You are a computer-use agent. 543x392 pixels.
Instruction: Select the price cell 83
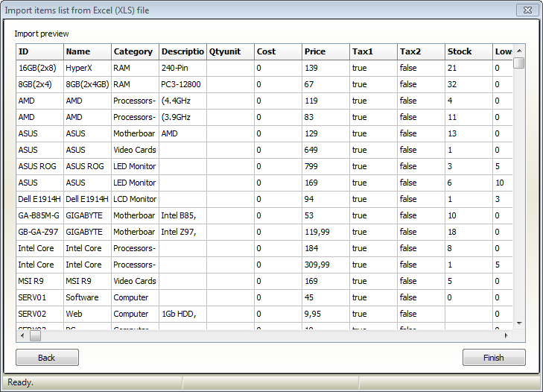(326, 117)
